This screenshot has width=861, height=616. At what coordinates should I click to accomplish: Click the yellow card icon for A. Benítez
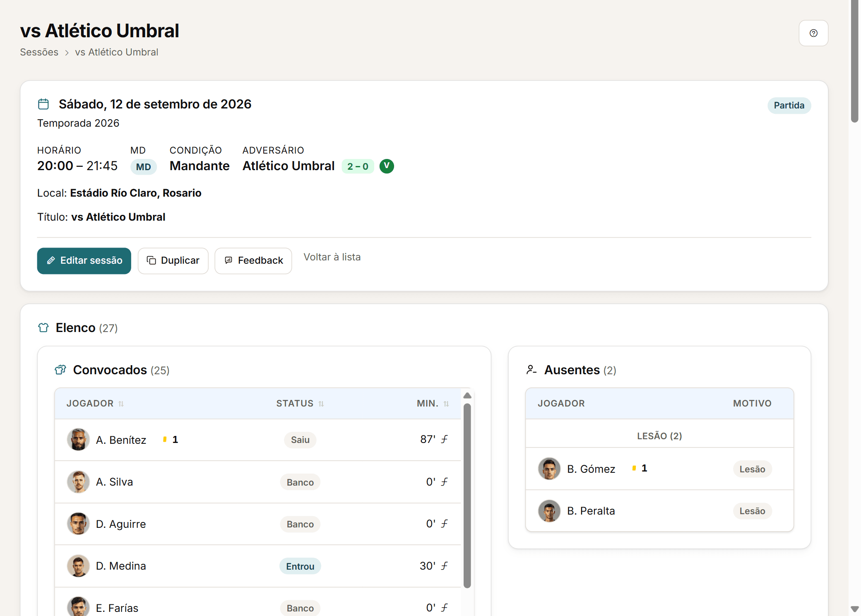pos(165,440)
